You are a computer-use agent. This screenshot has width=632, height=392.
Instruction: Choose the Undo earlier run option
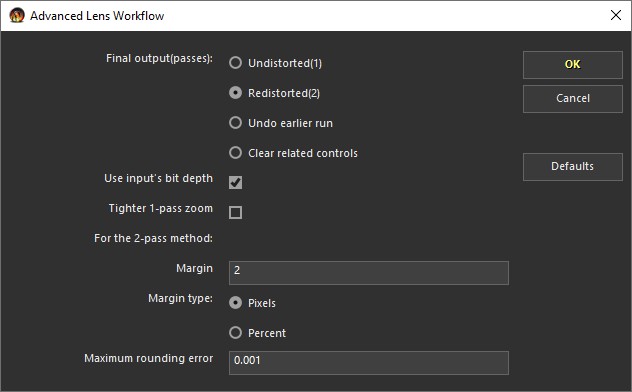[x=235, y=123]
